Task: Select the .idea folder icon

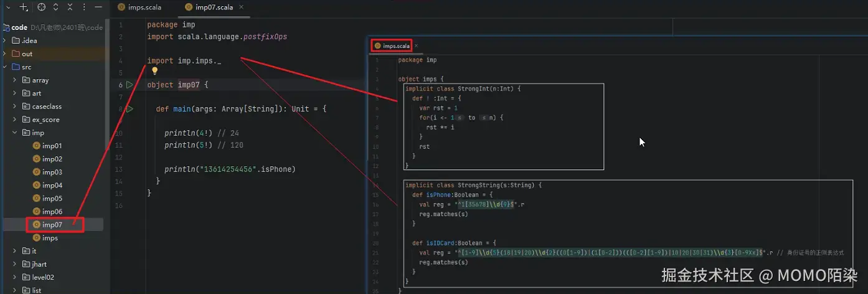Action: click(x=16, y=40)
